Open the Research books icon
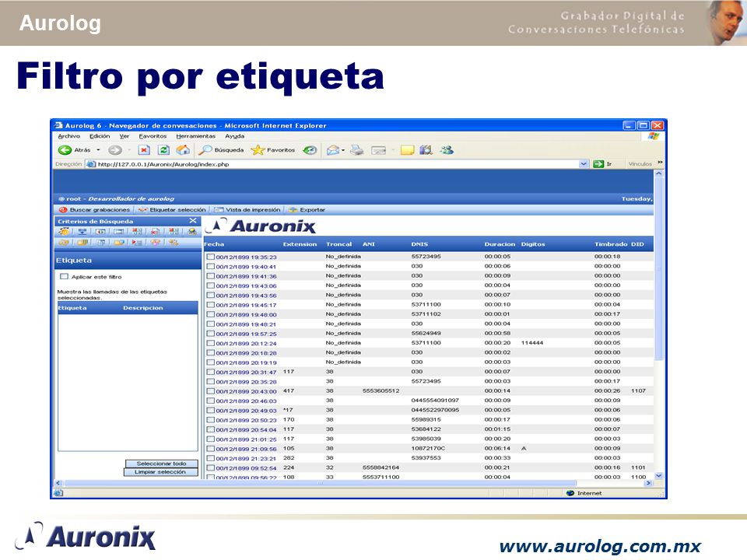This screenshot has width=747, height=560. (426, 150)
